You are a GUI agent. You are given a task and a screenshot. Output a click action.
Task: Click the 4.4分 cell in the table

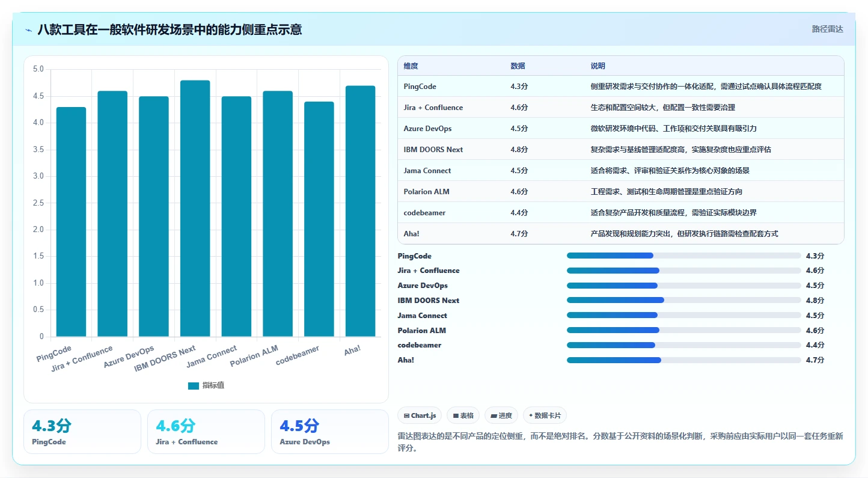[519, 213]
